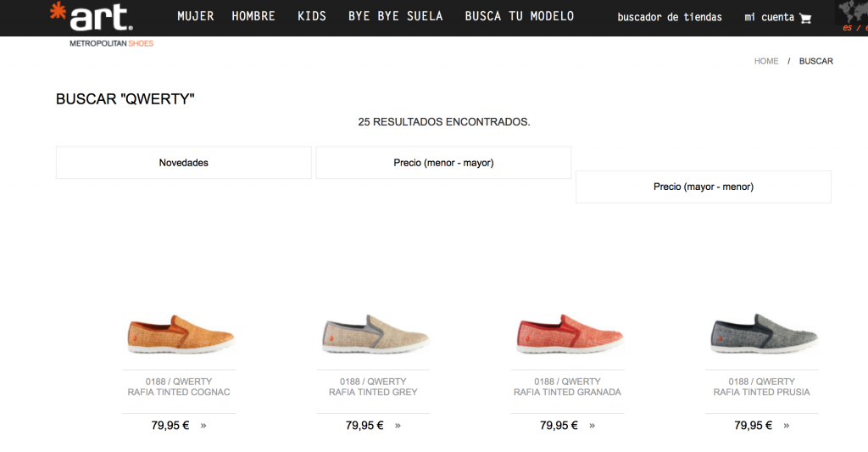Select BUSCA TU MODELO in navigation
Viewport: 868px width, 452px height.
pyautogui.click(x=519, y=16)
